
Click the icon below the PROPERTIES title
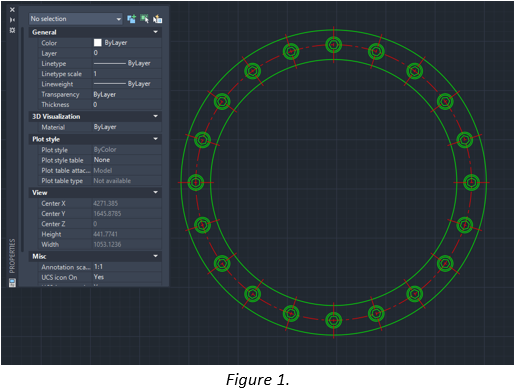pyautogui.click(x=12, y=283)
